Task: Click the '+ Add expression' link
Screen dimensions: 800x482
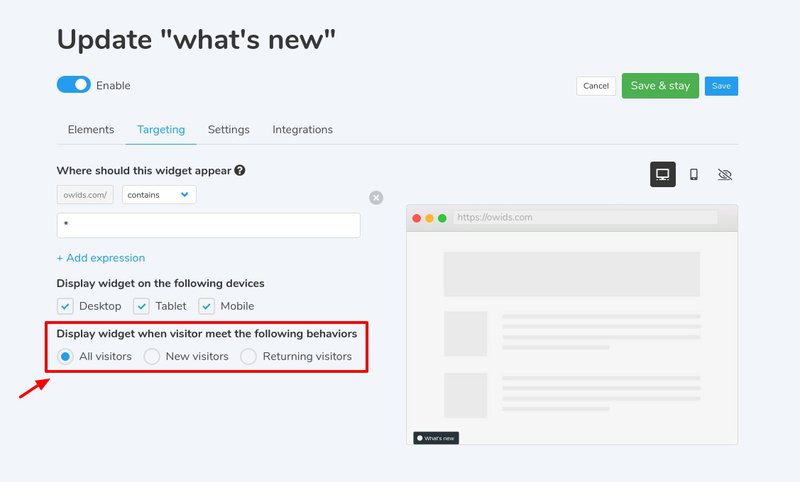Action: click(101, 258)
